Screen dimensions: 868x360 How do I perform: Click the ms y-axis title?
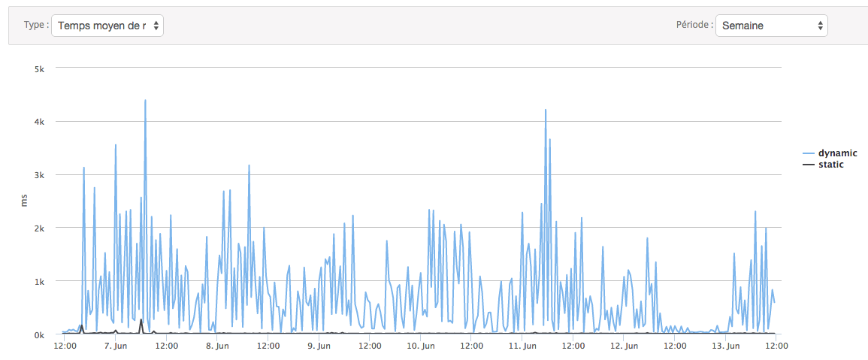(x=24, y=201)
